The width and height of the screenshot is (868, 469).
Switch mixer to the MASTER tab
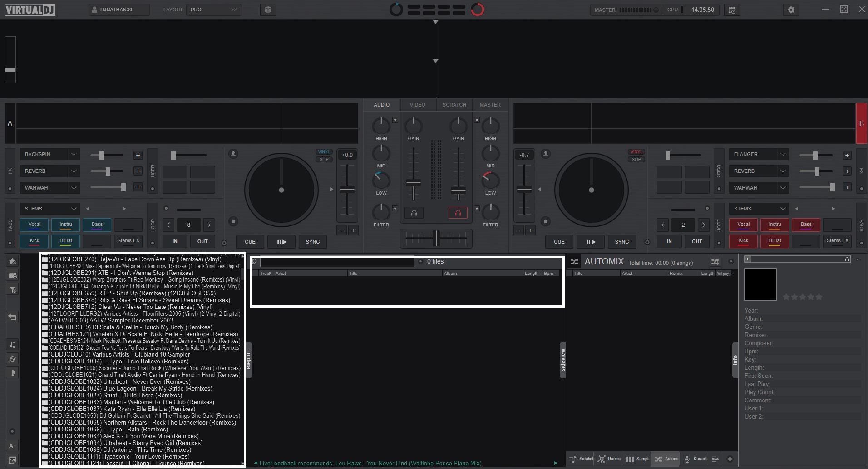point(490,105)
